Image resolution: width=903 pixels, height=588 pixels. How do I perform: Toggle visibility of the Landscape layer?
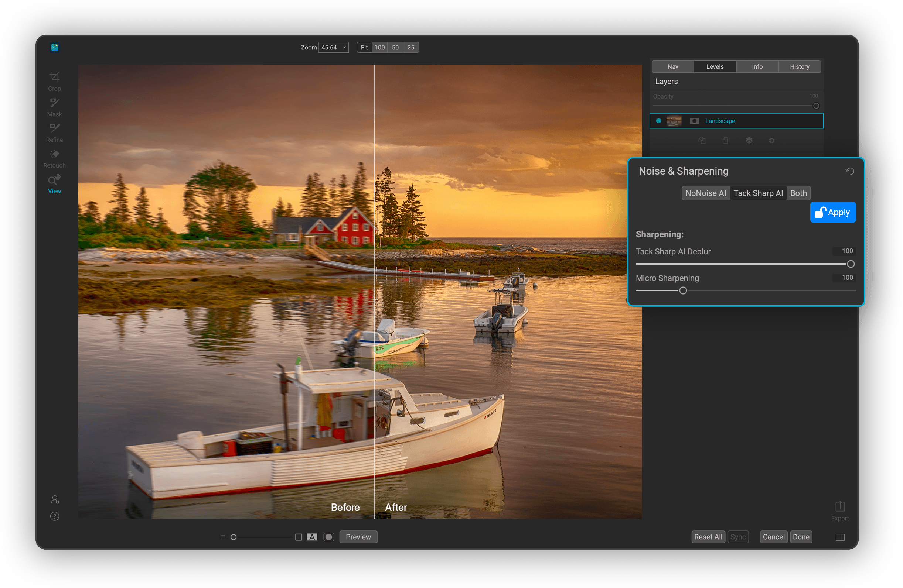coord(659,121)
